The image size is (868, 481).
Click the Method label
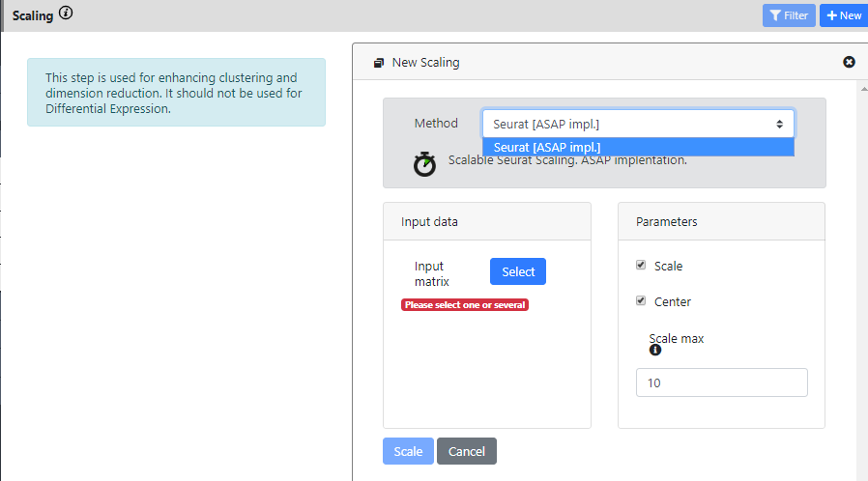tap(436, 124)
